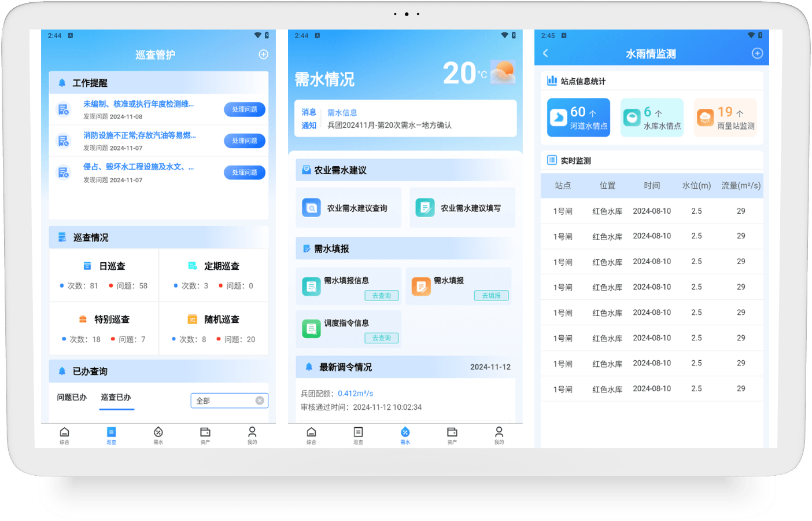
Task: Open the 需水信息 message link
Action: coord(342,113)
